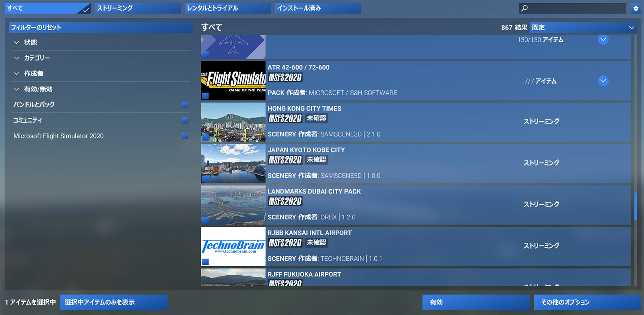Focus the search input field
644x315 pixels.
[572, 8]
